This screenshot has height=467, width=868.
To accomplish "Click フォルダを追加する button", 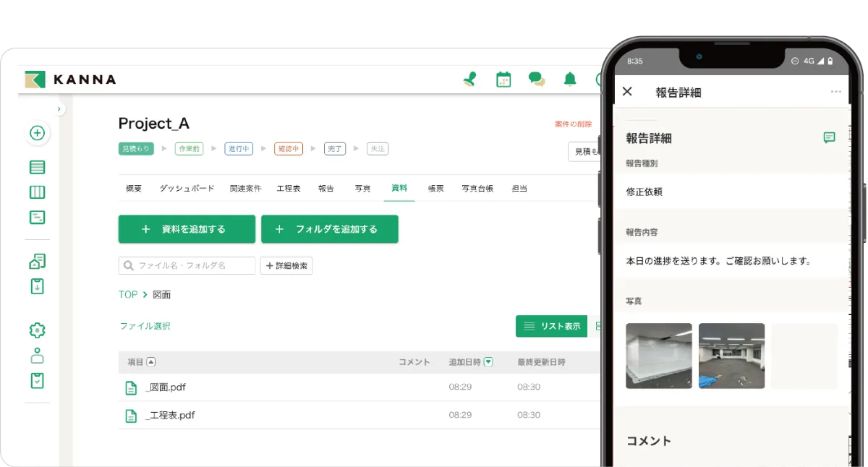I will pyautogui.click(x=330, y=229).
